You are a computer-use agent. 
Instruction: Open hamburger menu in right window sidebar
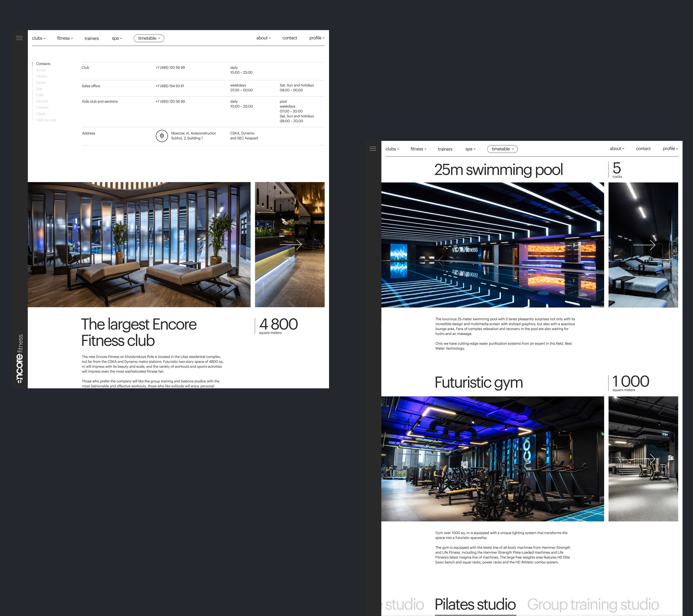pyautogui.click(x=373, y=148)
